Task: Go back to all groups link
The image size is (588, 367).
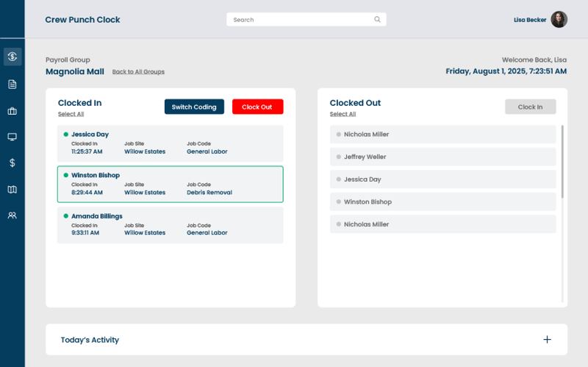Action: [x=138, y=72]
